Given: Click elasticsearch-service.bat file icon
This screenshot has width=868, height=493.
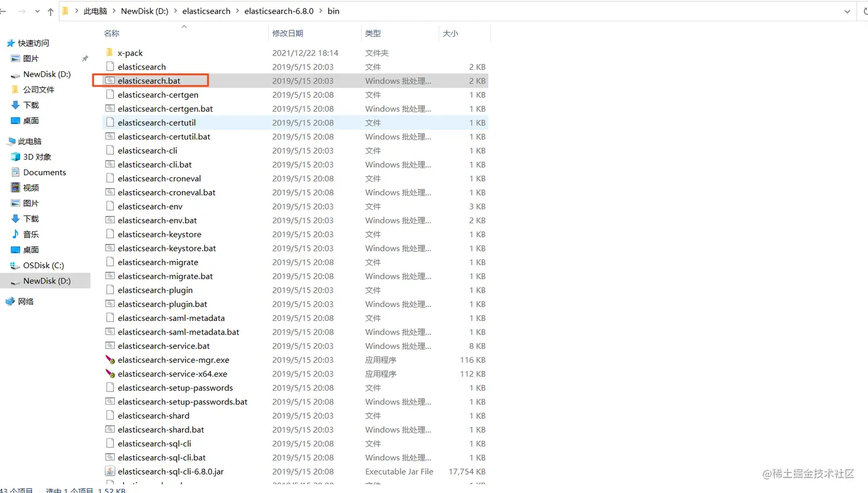Looking at the screenshot, I should click(x=110, y=346).
